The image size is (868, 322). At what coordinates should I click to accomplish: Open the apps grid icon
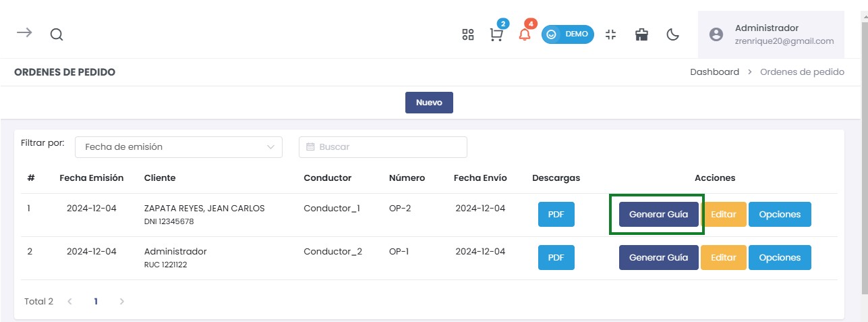click(x=468, y=34)
